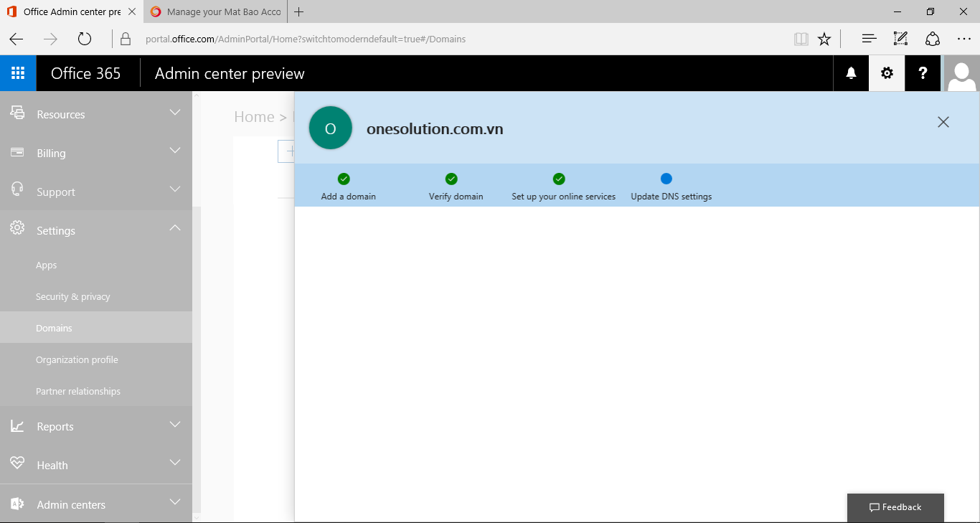This screenshot has width=980, height=523.
Task: Expand the Admin centers section
Action: tap(95, 504)
